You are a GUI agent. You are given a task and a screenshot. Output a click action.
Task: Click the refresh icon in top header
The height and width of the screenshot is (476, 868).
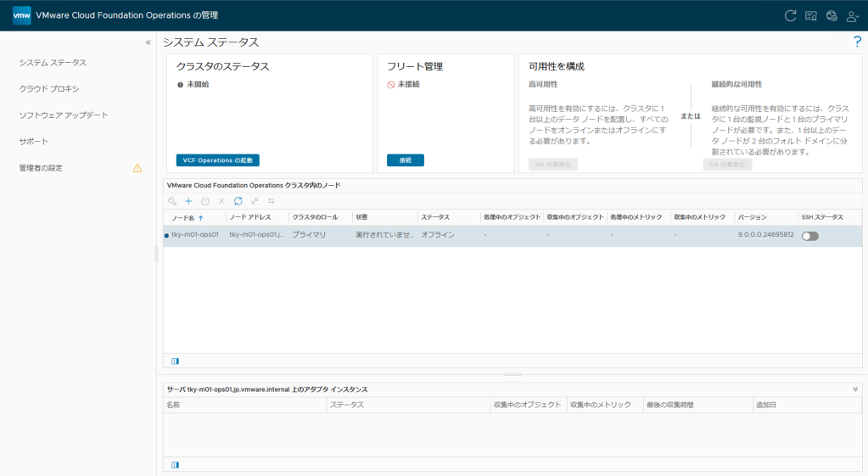pos(791,15)
